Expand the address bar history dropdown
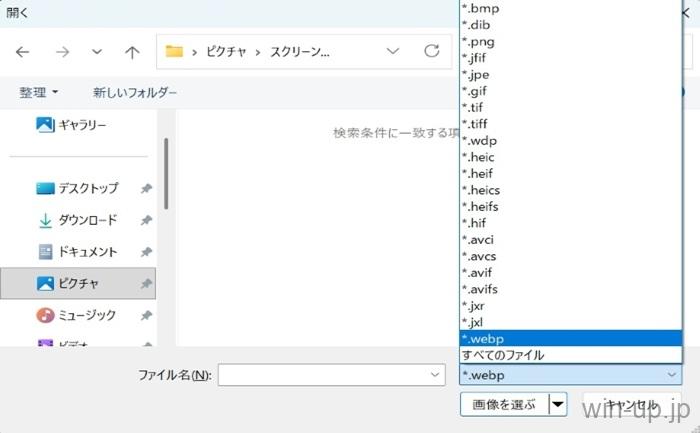This screenshot has height=433, width=700. point(393,51)
